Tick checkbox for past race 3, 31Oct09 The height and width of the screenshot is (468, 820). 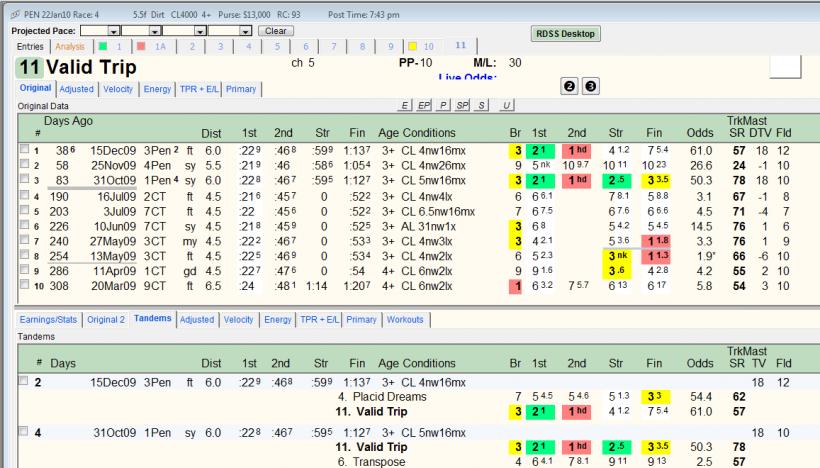[x=24, y=179]
